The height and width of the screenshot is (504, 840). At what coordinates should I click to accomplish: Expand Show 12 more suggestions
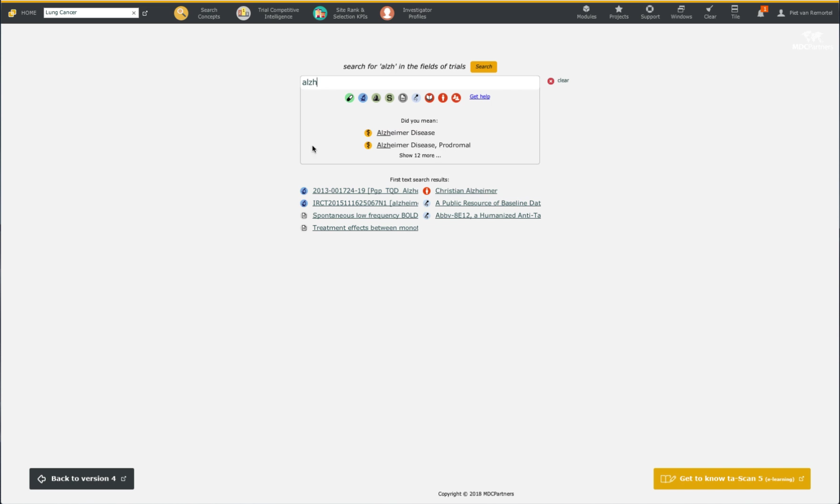tap(420, 155)
